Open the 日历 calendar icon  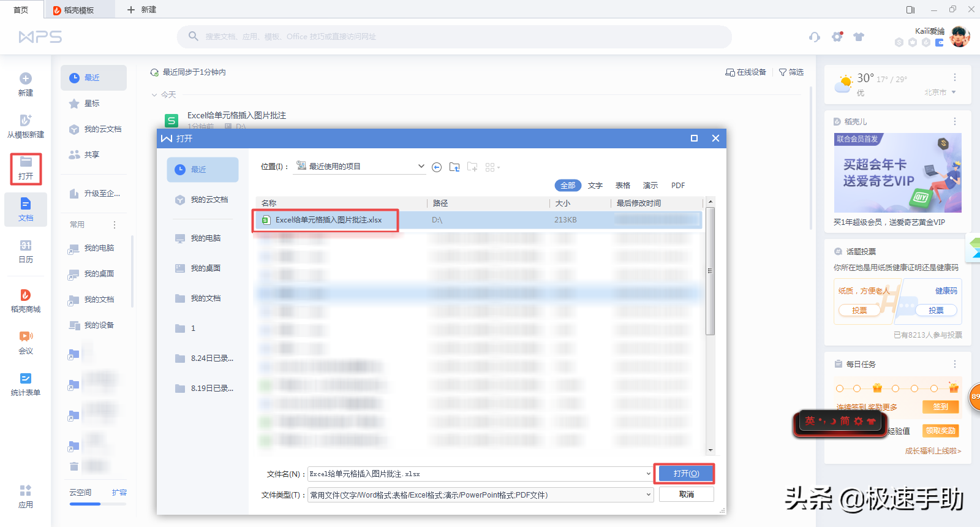(x=26, y=245)
